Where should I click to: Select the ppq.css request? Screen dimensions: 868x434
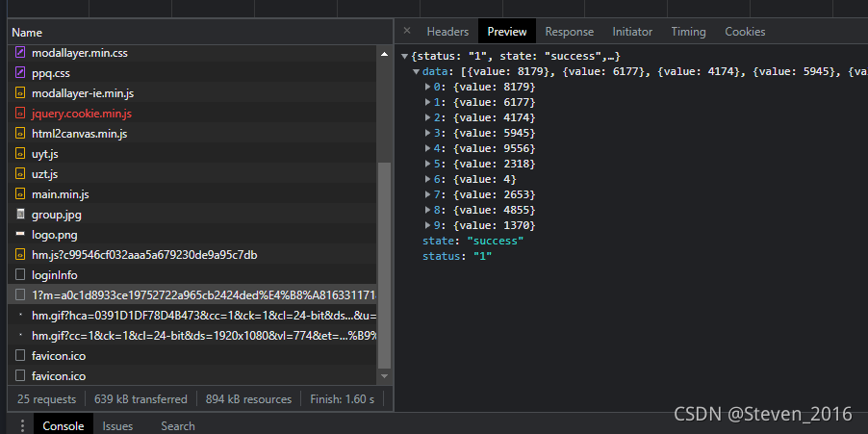click(192, 73)
